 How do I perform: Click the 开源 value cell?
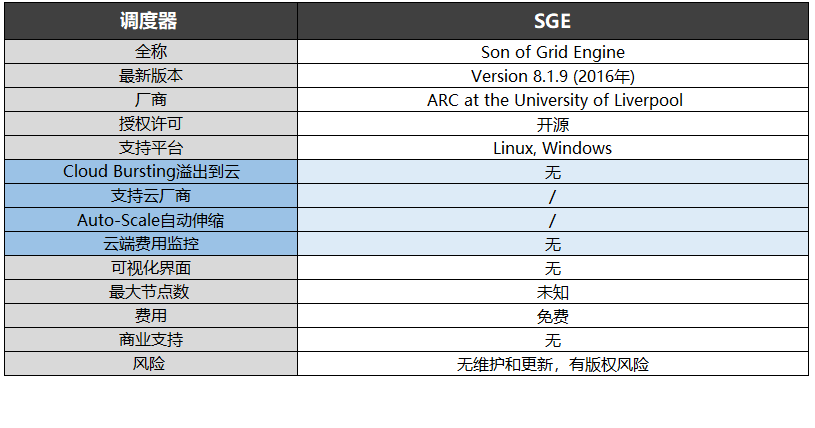(552, 124)
